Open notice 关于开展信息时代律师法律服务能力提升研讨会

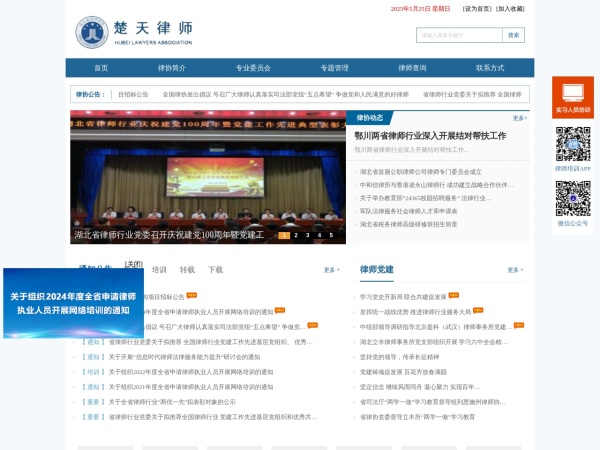[x=184, y=357]
